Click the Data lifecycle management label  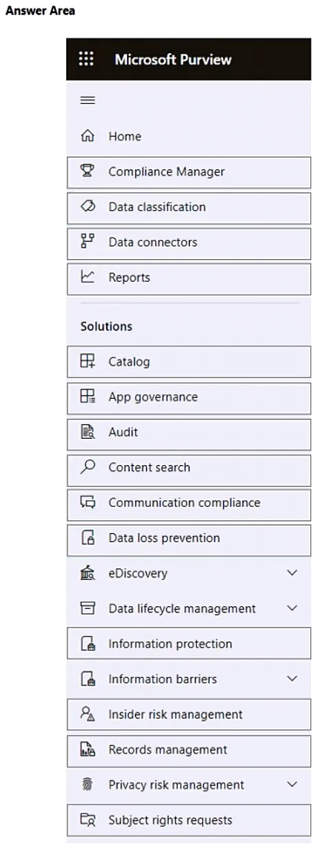(x=182, y=608)
